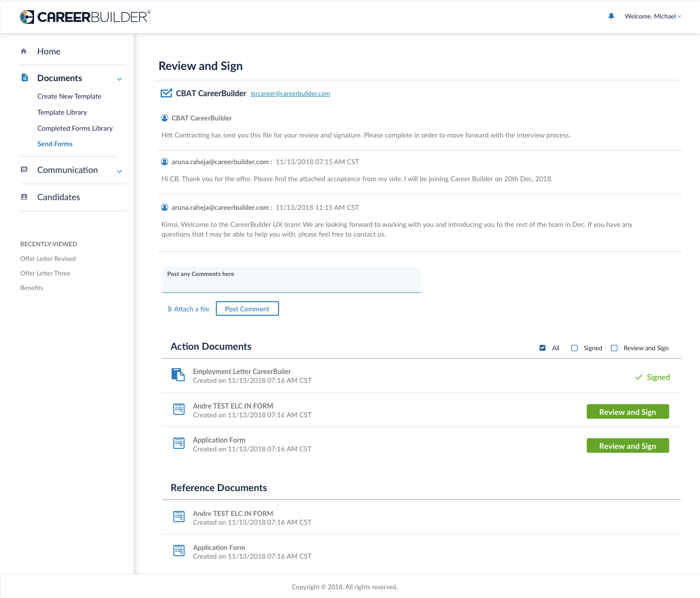Click the Communication chat icon
Screen dimensions: 700x598
click(24, 170)
